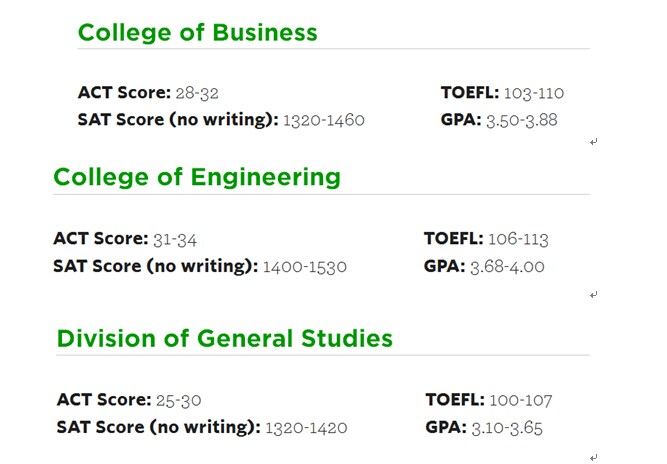667x464 pixels.
Task: Click paragraph mark below Engineering section
Action: 594,295
